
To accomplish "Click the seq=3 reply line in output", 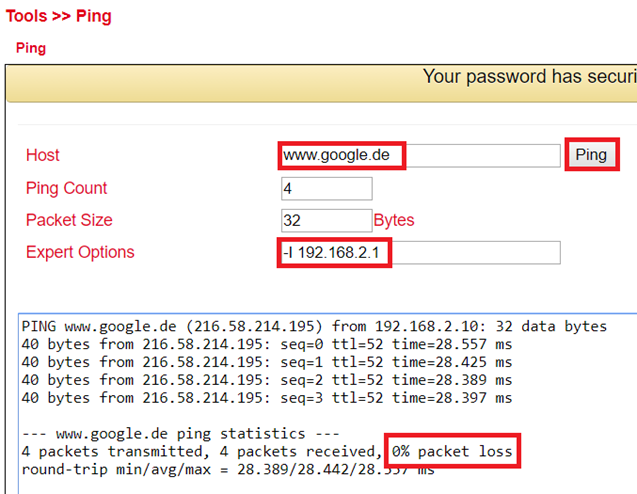I will (267, 398).
